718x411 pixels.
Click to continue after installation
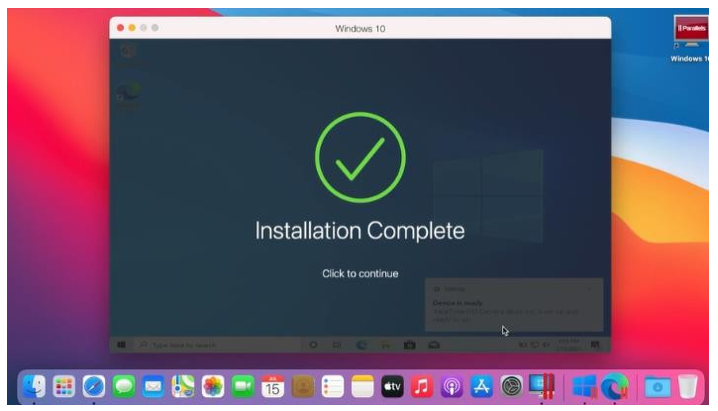click(x=360, y=273)
